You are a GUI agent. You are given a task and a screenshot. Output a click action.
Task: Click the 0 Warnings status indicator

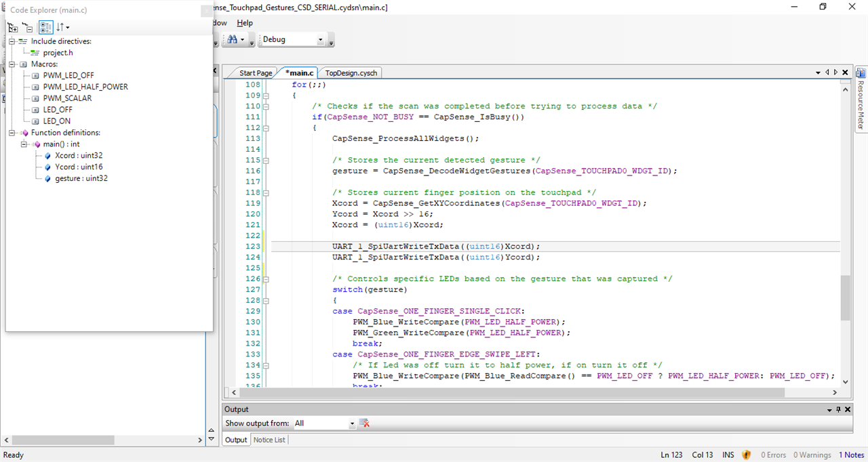coord(812,455)
